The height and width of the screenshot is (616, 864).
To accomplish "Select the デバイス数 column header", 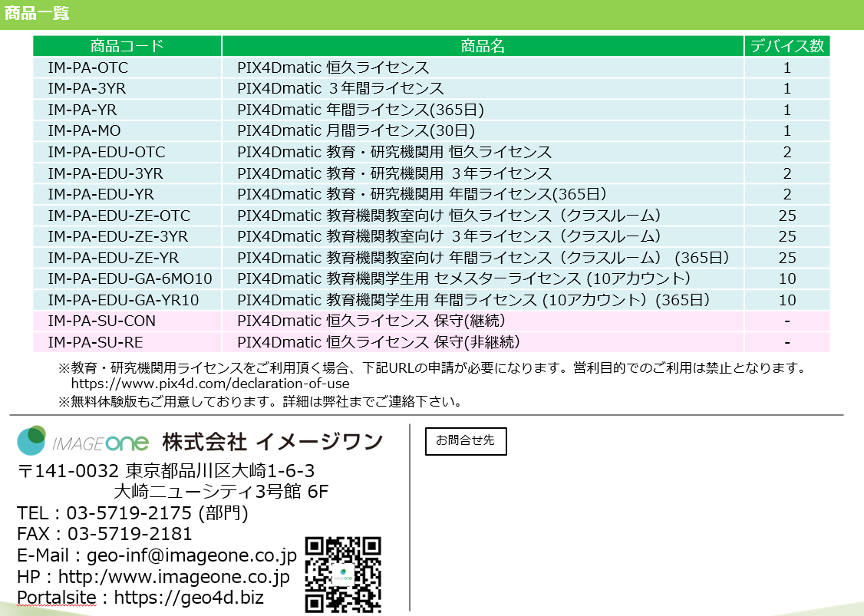I will [787, 46].
